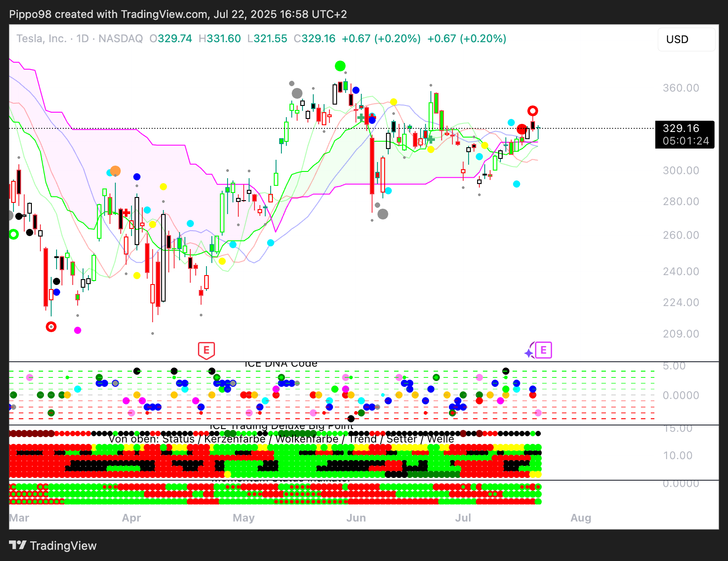Click the Pippo98 created with TradingView.com header

pyautogui.click(x=178, y=14)
